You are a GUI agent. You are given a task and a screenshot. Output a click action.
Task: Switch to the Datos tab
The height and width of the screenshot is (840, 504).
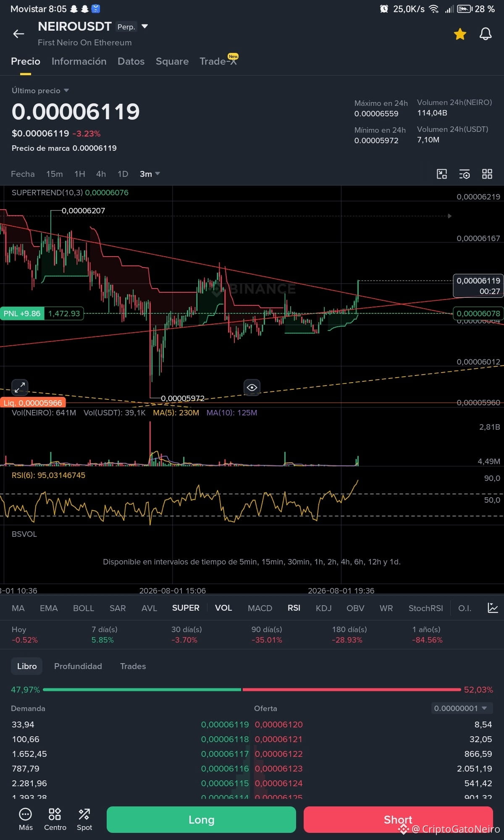131,61
